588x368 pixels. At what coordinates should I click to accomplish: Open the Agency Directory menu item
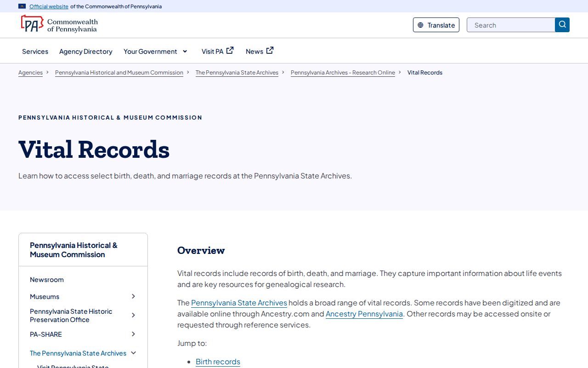(x=86, y=52)
